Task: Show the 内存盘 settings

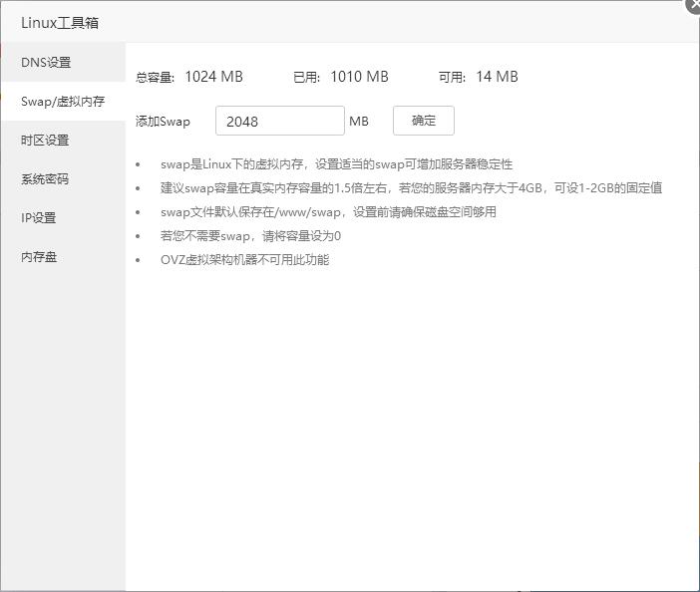Action: click(x=39, y=257)
